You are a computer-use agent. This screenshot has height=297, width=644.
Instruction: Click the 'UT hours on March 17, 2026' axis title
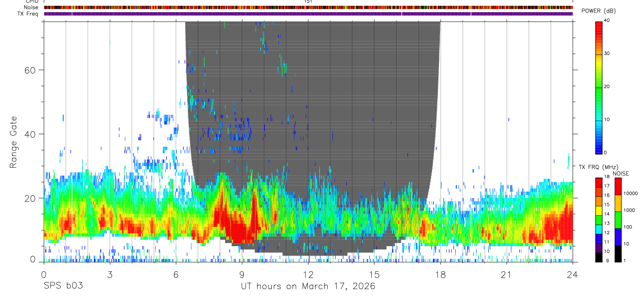[308, 286]
